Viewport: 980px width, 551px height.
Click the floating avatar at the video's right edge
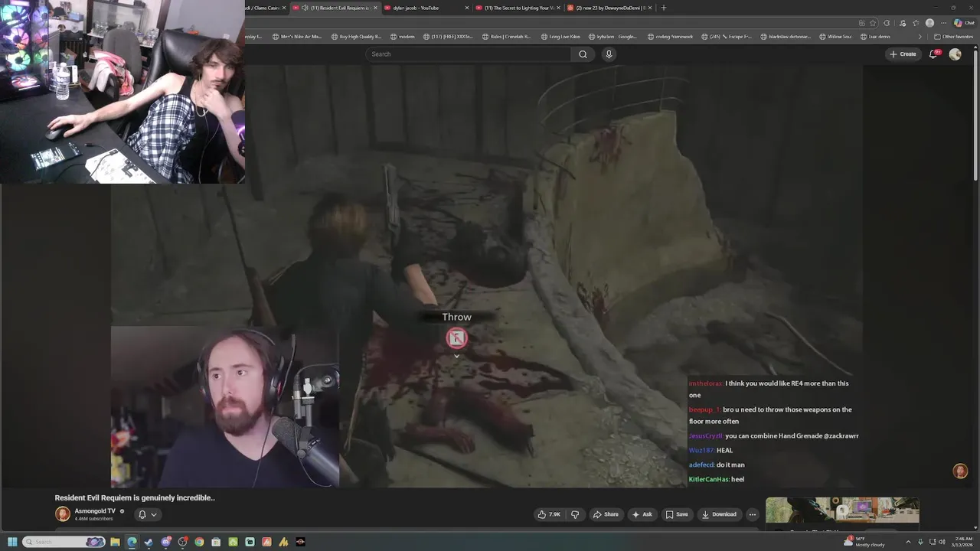[960, 471]
